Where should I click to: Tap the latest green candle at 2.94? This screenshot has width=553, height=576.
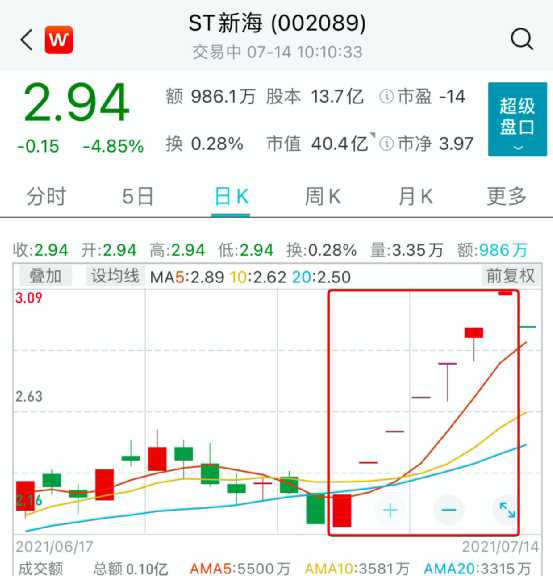click(x=527, y=327)
